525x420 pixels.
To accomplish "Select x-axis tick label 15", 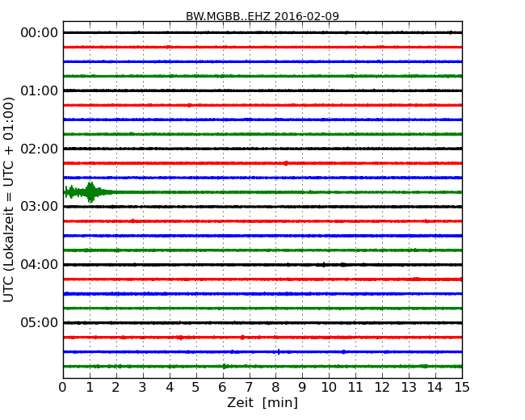I will pos(462,388).
